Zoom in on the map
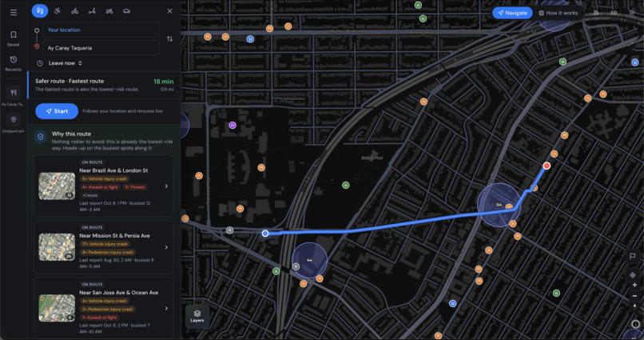The height and width of the screenshot is (340, 644). (x=634, y=285)
